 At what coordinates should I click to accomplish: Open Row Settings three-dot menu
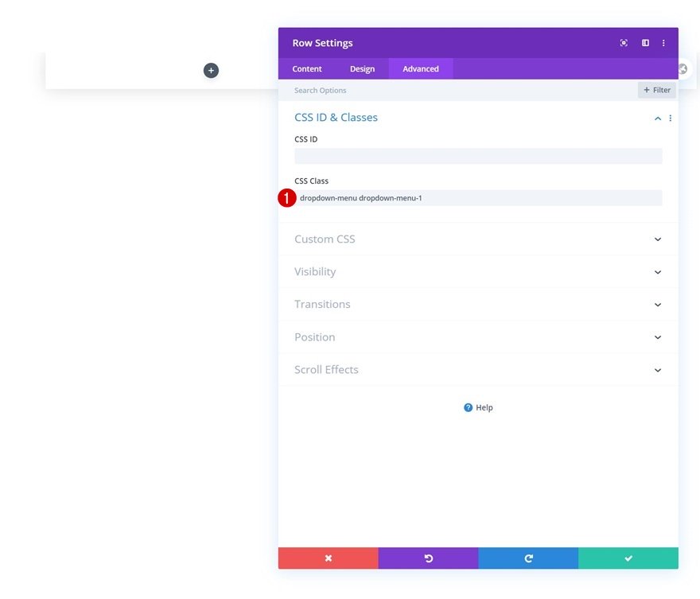pos(663,43)
